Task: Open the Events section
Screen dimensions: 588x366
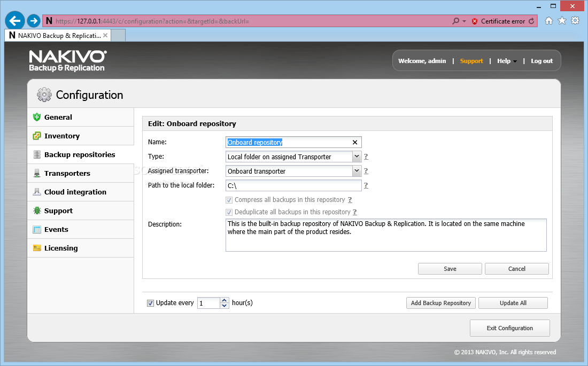Action: tap(81, 230)
